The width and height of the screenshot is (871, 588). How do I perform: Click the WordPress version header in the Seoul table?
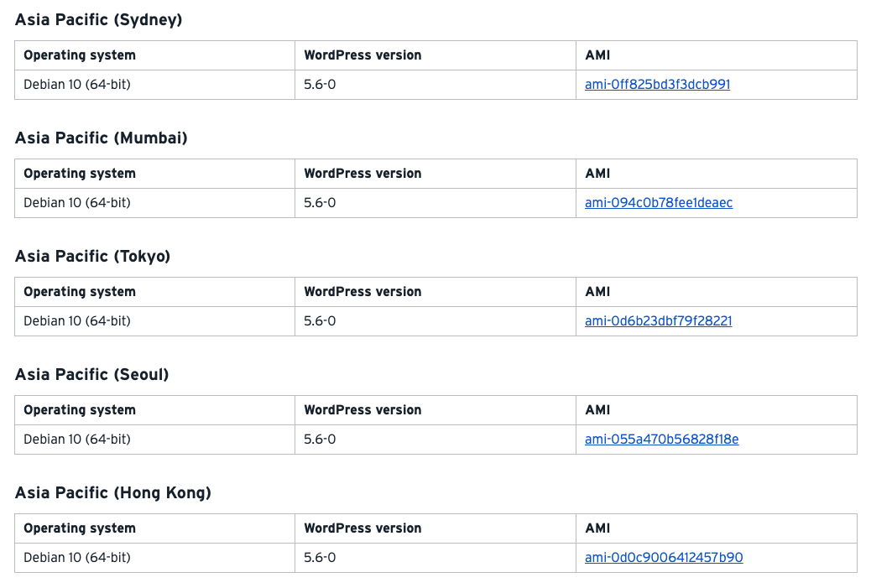pos(362,410)
